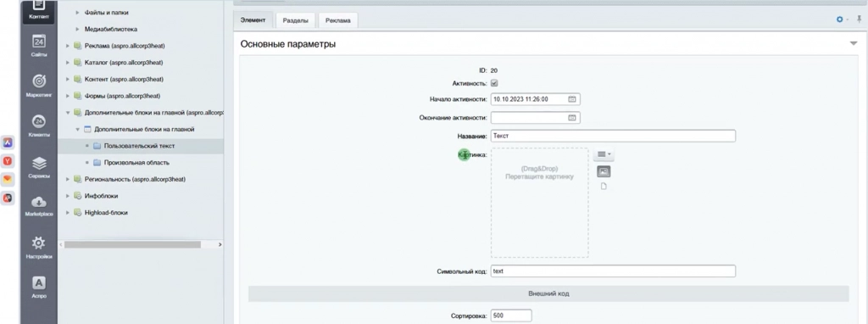Collapse the Основные параметры section
868x324 pixels.
coord(853,44)
